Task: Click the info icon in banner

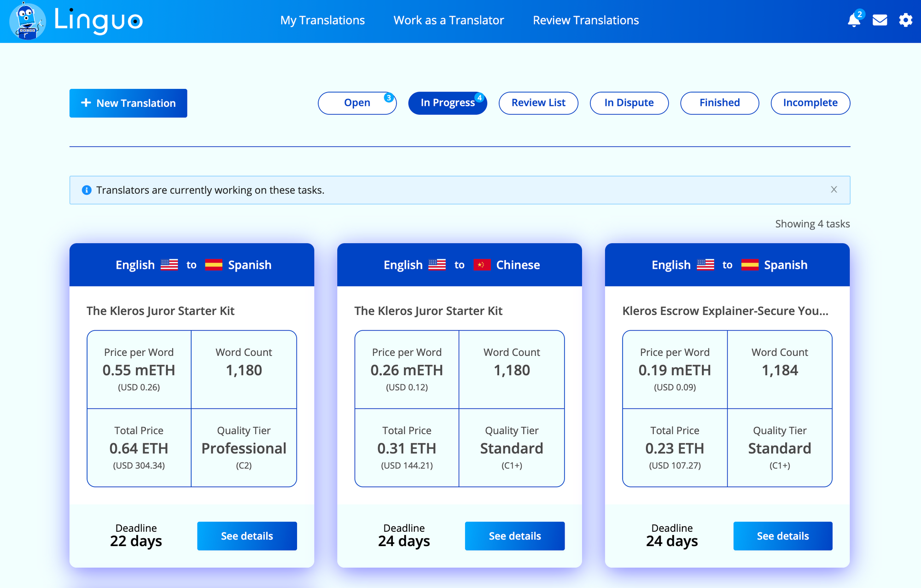Action: 87,190
